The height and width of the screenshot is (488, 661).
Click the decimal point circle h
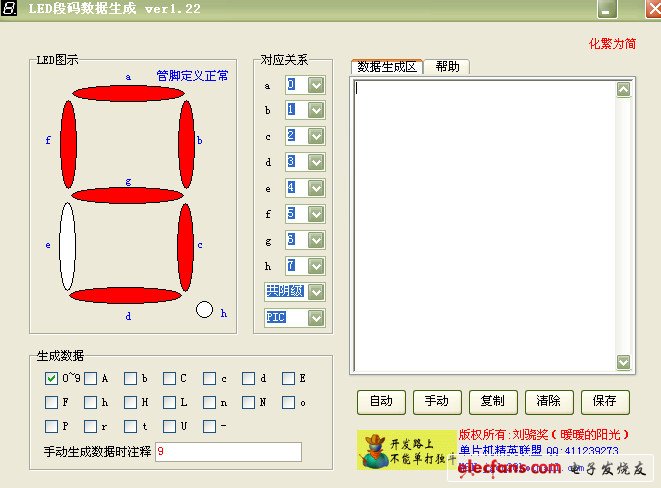point(205,309)
